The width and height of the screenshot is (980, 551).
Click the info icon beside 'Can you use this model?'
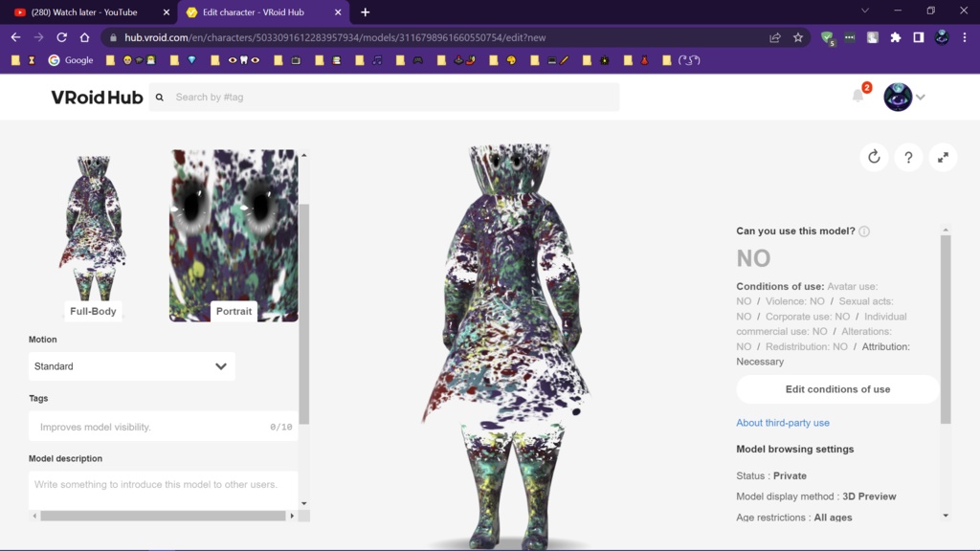(864, 231)
